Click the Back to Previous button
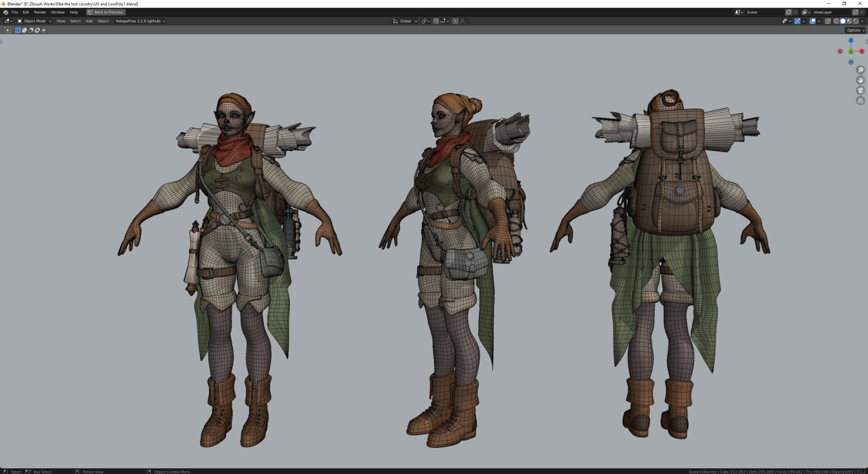The height and width of the screenshot is (474, 868). 106,12
